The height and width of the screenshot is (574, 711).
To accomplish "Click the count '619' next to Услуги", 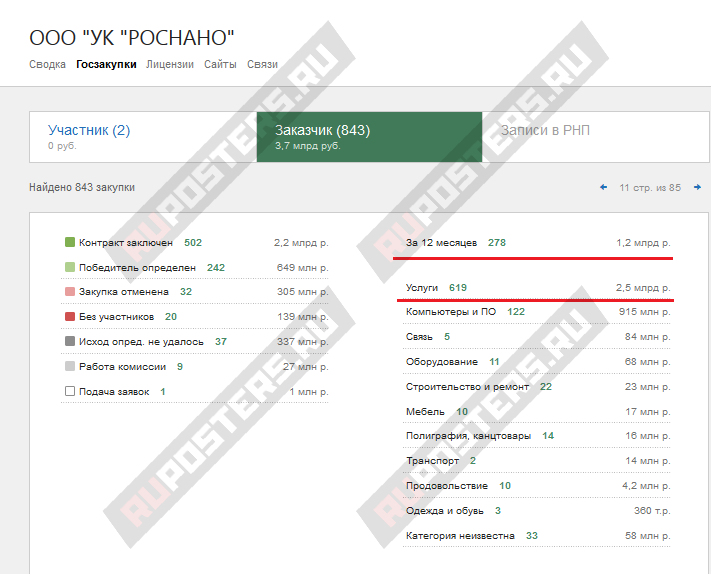I will click(x=458, y=288).
